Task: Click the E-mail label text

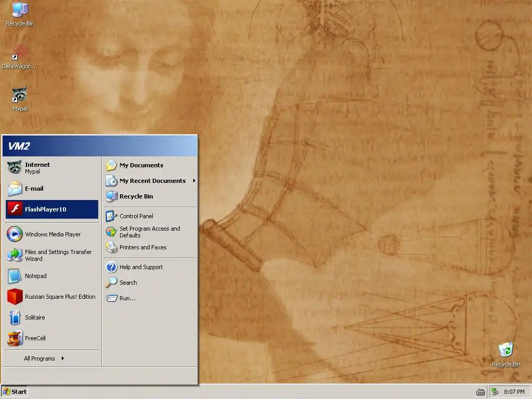Action: [34, 188]
